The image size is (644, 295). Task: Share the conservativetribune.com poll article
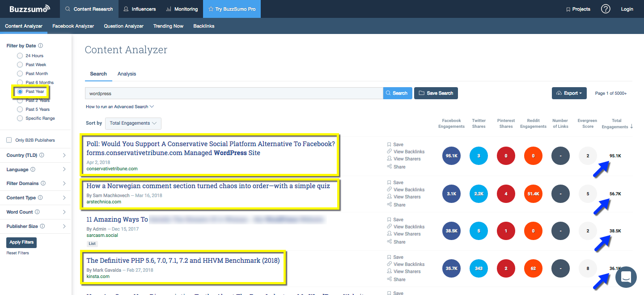click(396, 167)
